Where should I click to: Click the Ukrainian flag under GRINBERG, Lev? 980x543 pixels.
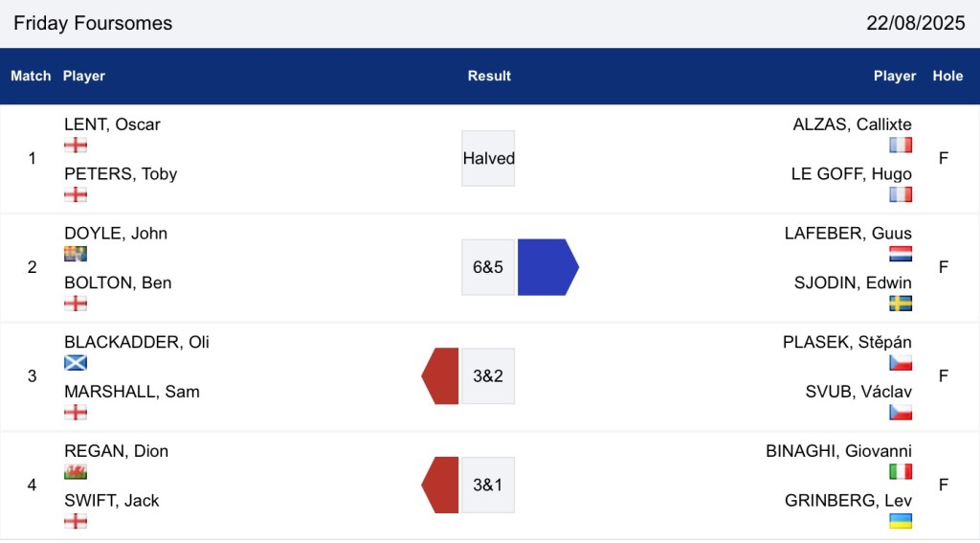tap(900, 521)
